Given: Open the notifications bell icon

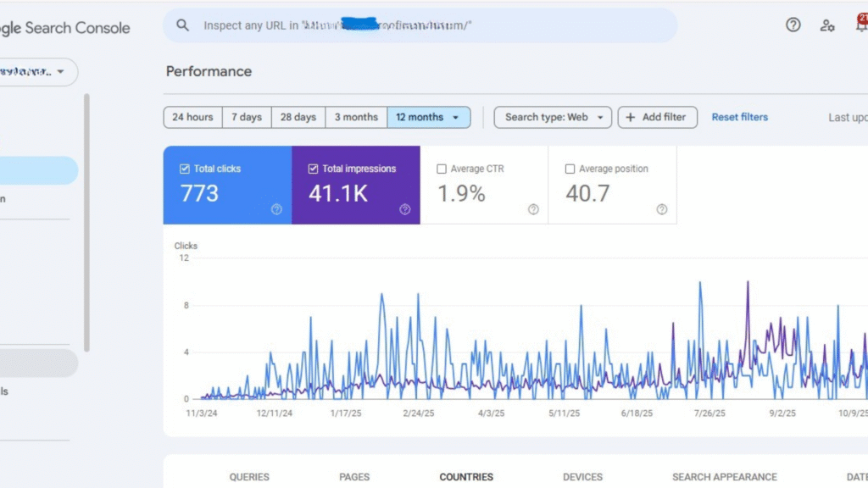Looking at the screenshot, I should 861,25.
